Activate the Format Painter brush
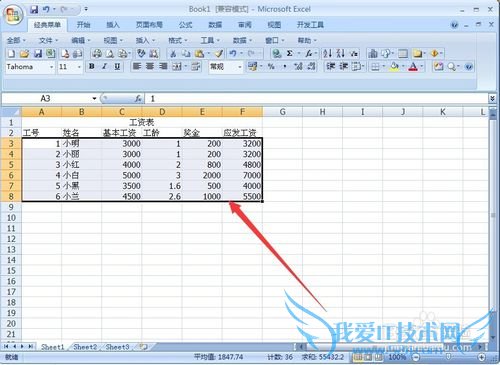 219,53
